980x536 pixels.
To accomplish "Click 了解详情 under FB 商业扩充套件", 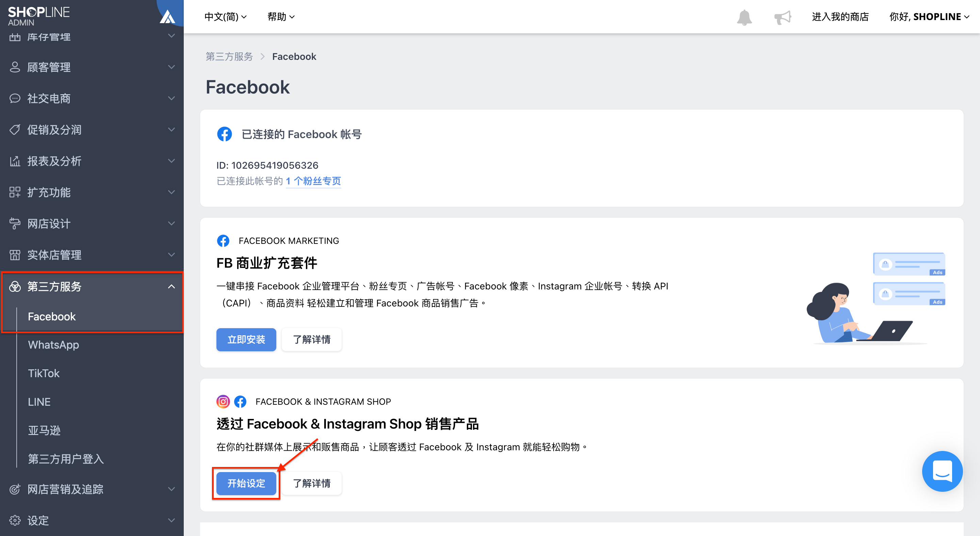I will click(312, 339).
